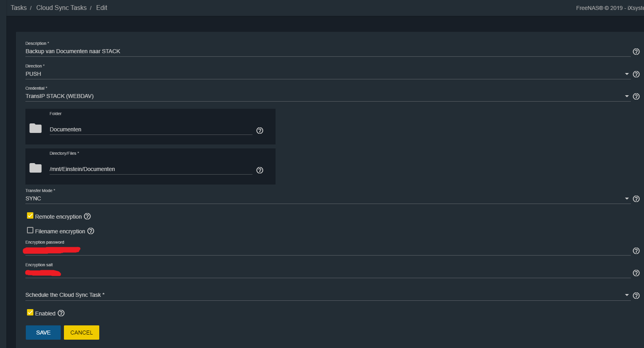Disable the Remote encryption checkbox
Screen dimensions: 644x348
click(x=30, y=216)
